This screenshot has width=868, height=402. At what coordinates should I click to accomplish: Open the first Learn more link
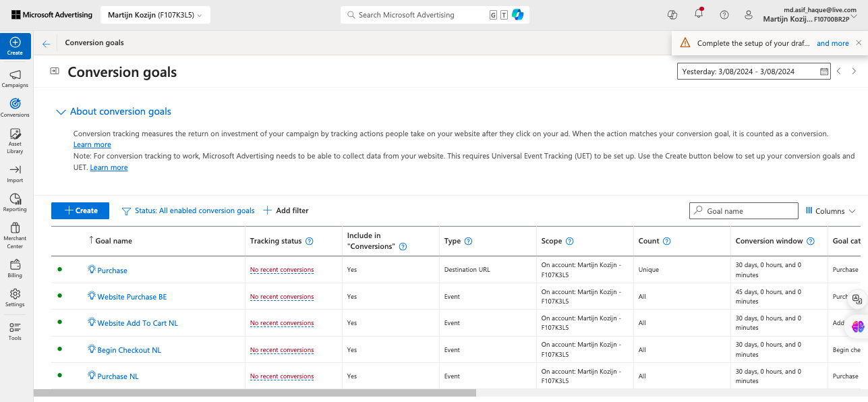point(92,145)
